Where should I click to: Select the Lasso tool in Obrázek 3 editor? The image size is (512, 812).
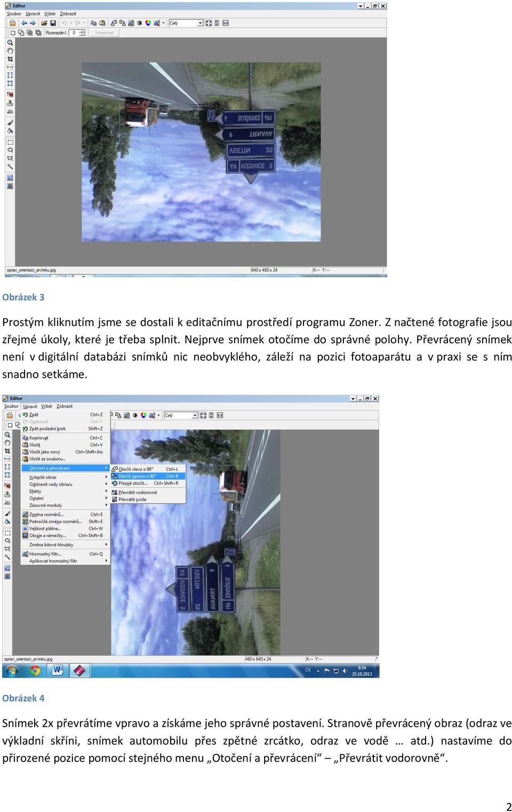(10, 150)
